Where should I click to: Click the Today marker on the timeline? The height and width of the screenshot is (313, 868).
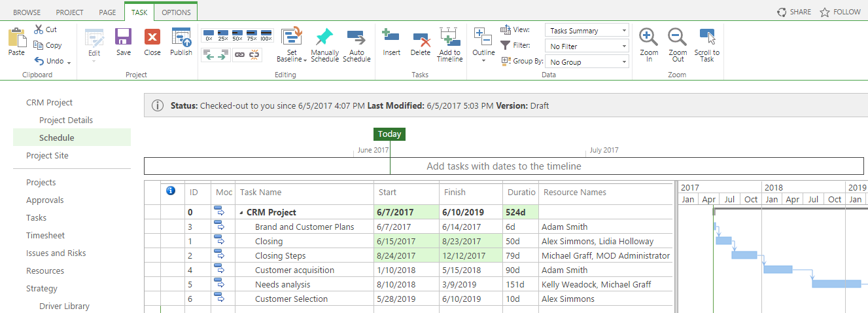389,134
